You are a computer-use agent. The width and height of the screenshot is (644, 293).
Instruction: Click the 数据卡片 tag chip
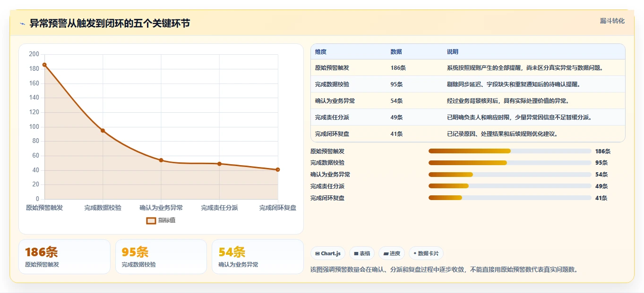pyautogui.click(x=426, y=253)
